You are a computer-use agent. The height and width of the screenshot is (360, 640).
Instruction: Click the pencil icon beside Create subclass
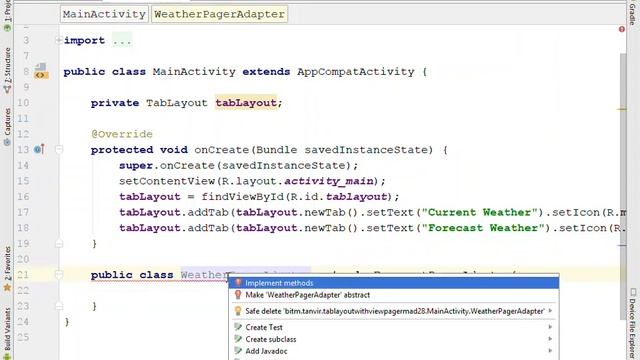(238, 339)
